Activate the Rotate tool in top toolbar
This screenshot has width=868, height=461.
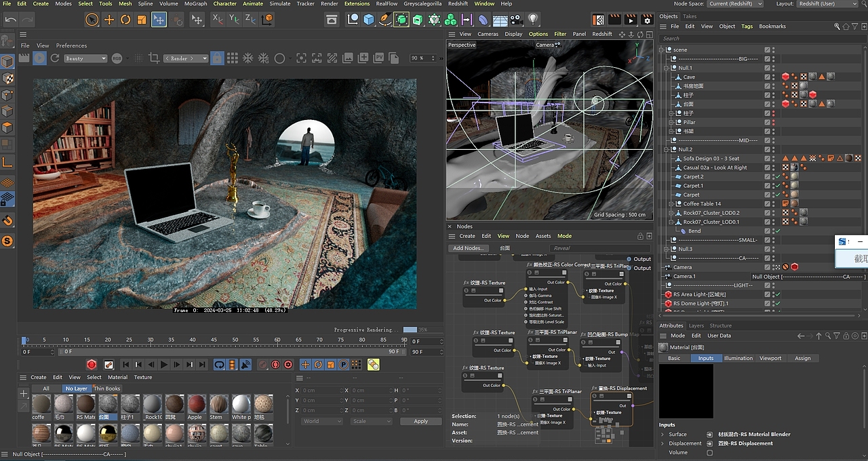[x=125, y=20]
